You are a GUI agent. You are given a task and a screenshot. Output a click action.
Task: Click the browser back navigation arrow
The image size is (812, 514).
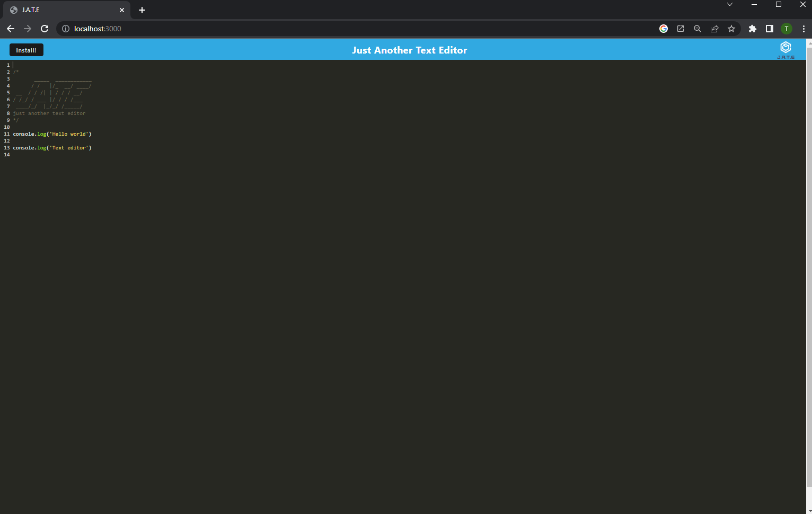coord(11,29)
